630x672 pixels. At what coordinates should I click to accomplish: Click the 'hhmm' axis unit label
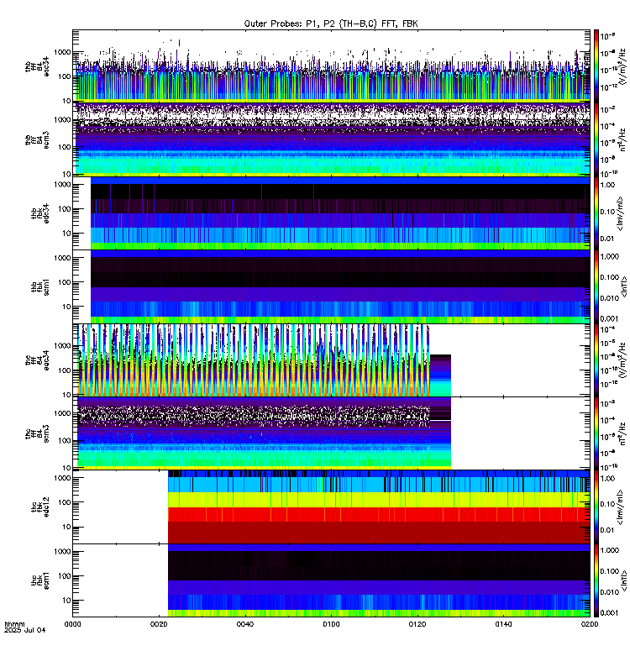coord(14,624)
